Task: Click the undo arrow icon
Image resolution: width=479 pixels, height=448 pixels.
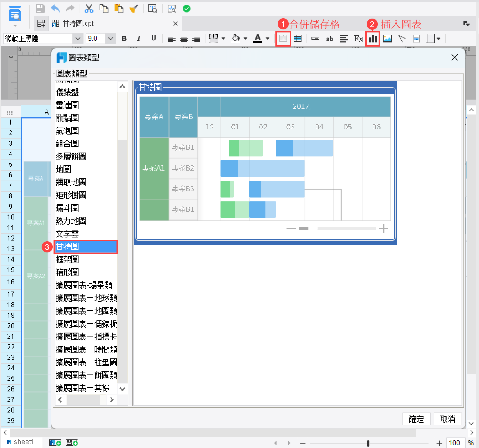Action: tap(55, 9)
